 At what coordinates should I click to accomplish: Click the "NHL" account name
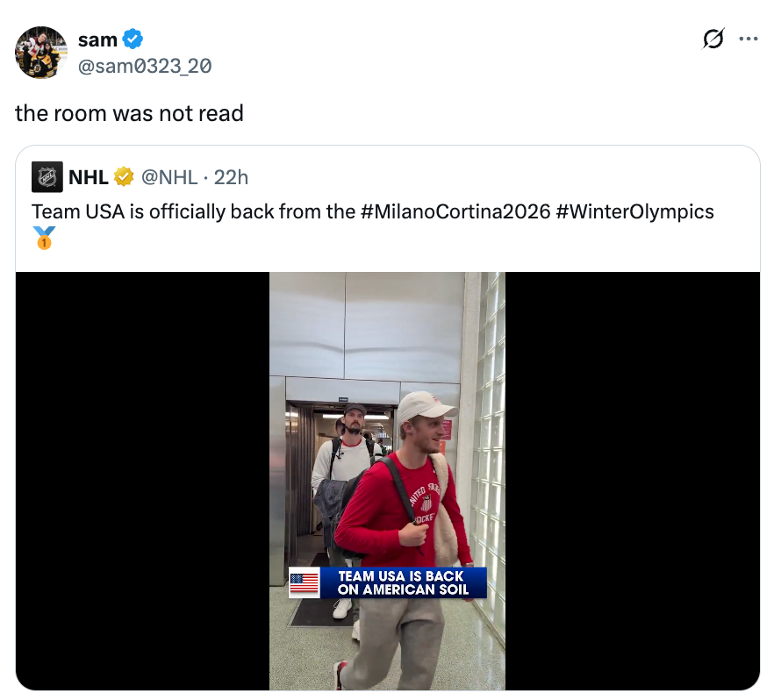(88, 177)
